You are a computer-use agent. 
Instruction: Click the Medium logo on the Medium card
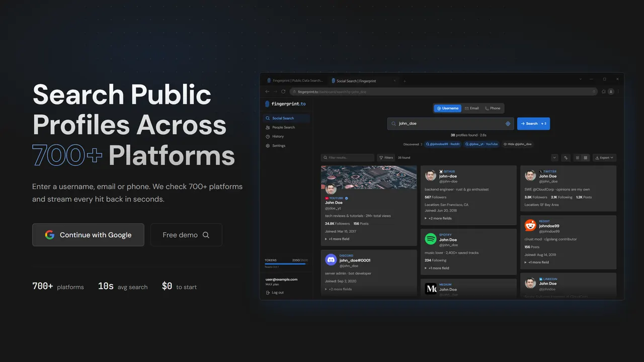(x=431, y=289)
